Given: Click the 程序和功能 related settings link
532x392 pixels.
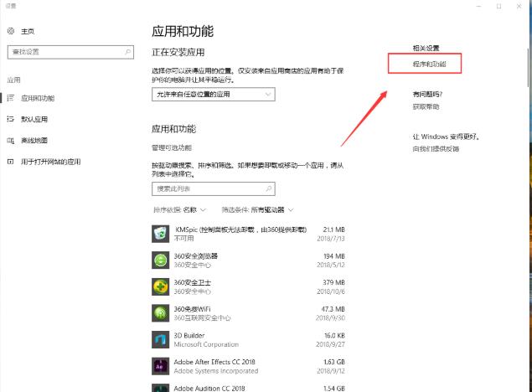Looking at the screenshot, I should [x=424, y=64].
